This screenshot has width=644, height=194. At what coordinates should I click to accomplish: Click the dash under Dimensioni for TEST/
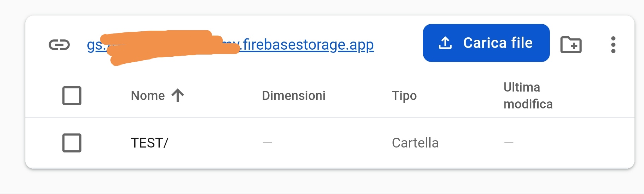[x=267, y=143]
